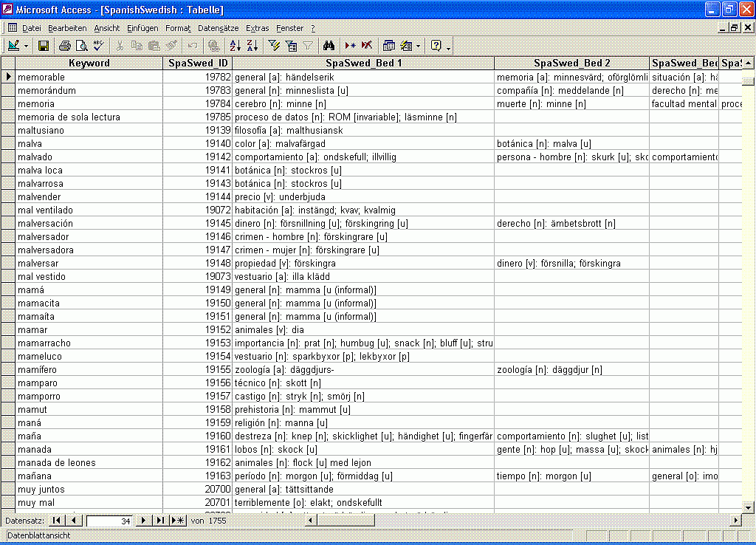Select the Format Painter brush icon
756x545 pixels.
tap(171, 46)
